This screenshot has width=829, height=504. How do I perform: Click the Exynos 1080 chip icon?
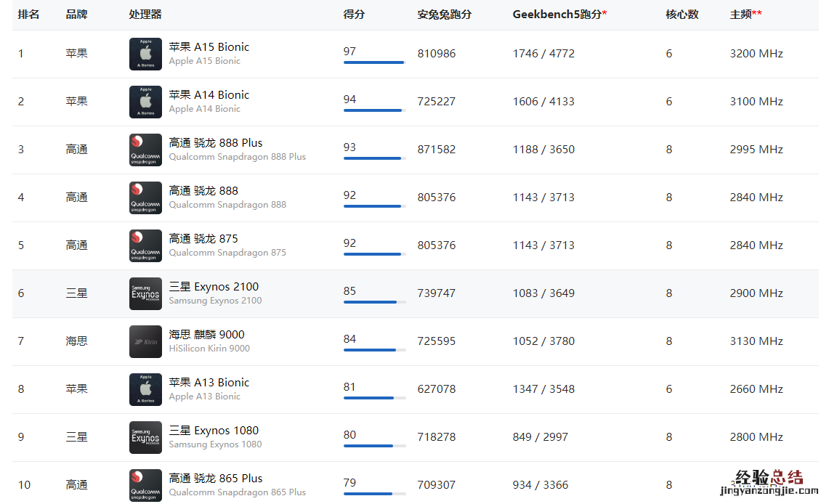pos(145,437)
